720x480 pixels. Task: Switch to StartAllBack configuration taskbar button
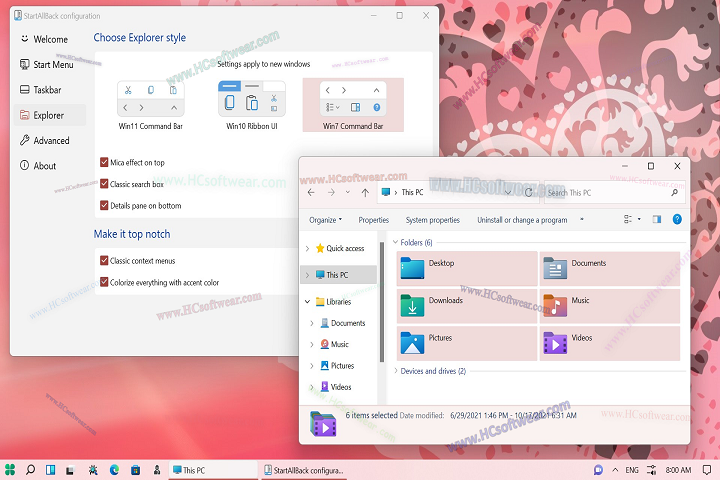(304, 470)
